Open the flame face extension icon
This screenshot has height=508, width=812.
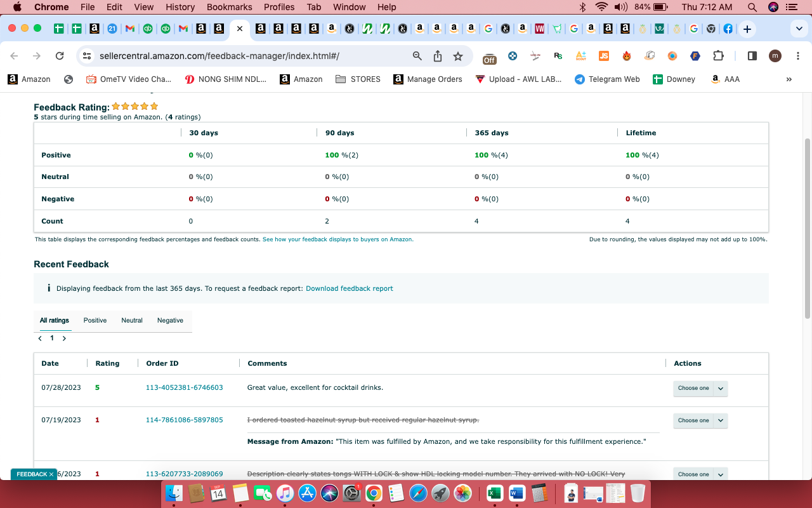[627, 56]
